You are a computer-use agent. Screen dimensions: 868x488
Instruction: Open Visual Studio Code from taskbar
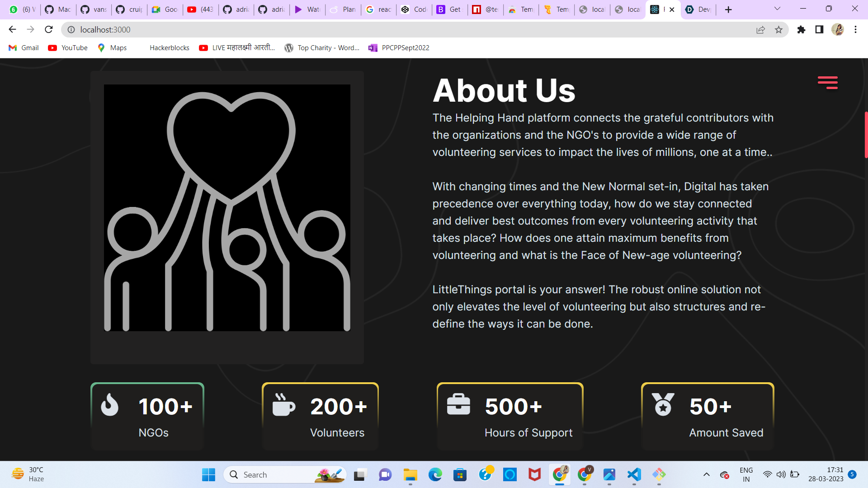point(634,474)
